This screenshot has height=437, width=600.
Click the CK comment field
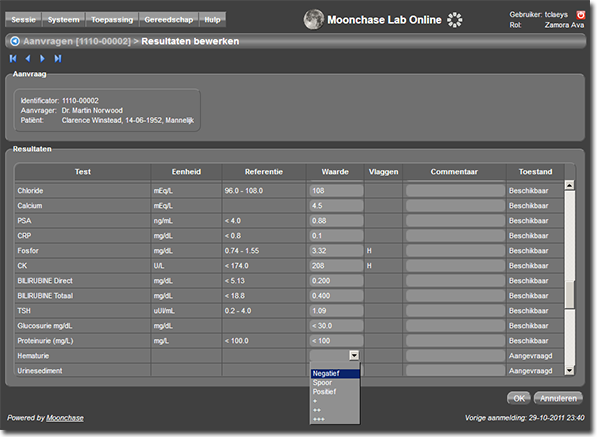click(455, 266)
